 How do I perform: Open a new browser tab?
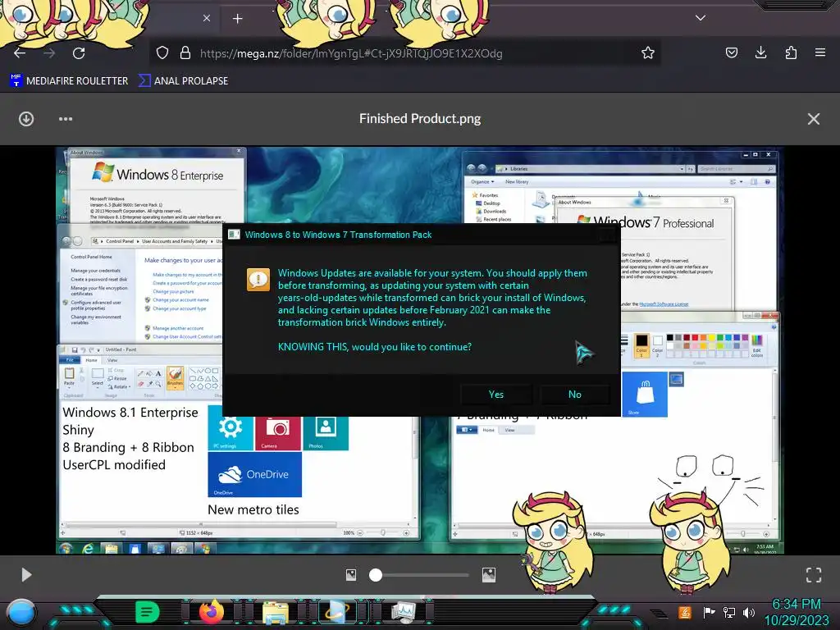tap(237, 19)
